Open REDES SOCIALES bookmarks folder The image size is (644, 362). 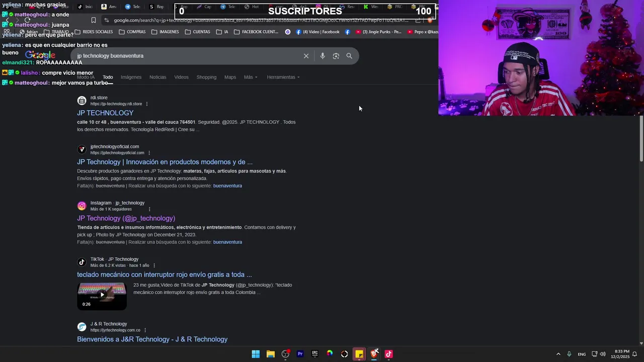(94, 32)
